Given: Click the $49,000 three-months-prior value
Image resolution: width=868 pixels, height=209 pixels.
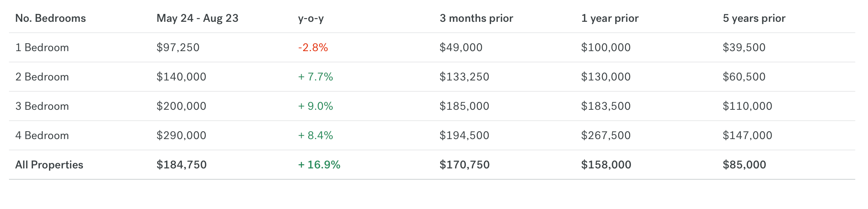Looking at the screenshot, I should [x=461, y=48].
